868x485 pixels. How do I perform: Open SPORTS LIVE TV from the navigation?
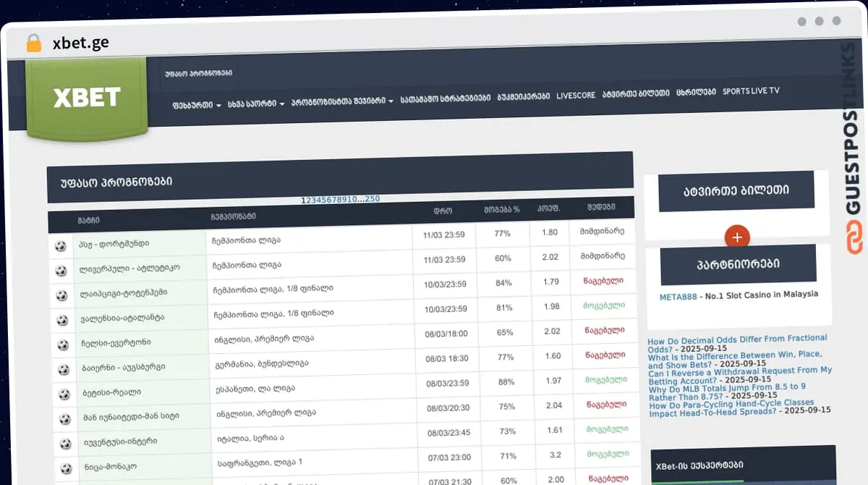tap(749, 90)
